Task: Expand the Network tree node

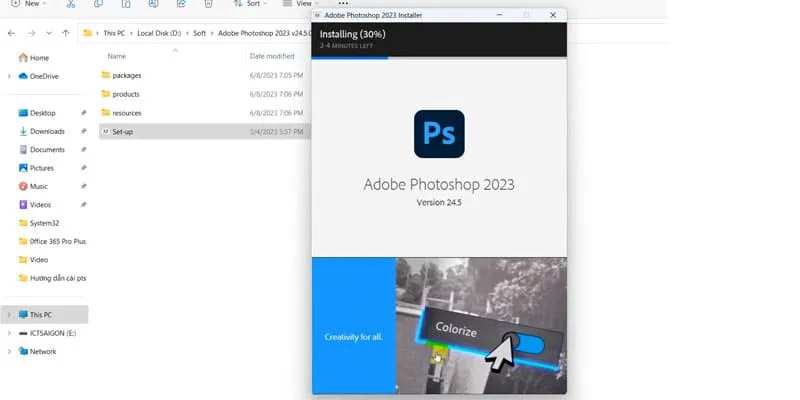Action: (x=9, y=352)
